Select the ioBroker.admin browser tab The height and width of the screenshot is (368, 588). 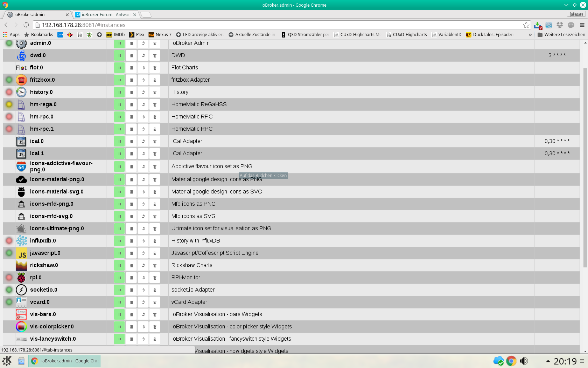pyautogui.click(x=38, y=14)
